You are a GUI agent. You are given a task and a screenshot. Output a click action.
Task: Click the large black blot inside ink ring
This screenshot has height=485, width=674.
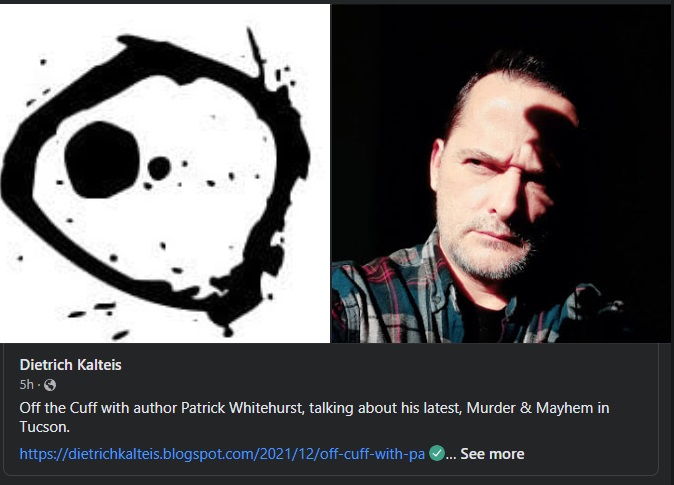[x=102, y=160]
